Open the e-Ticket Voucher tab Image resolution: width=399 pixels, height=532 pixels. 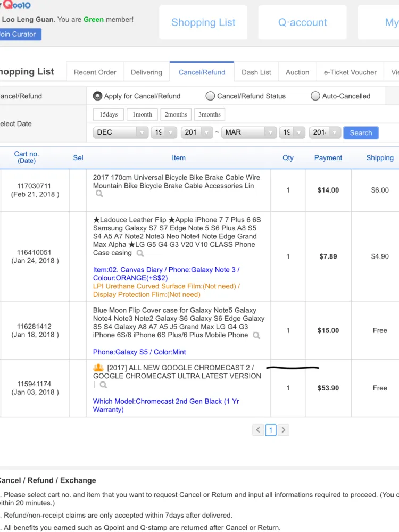point(350,72)
